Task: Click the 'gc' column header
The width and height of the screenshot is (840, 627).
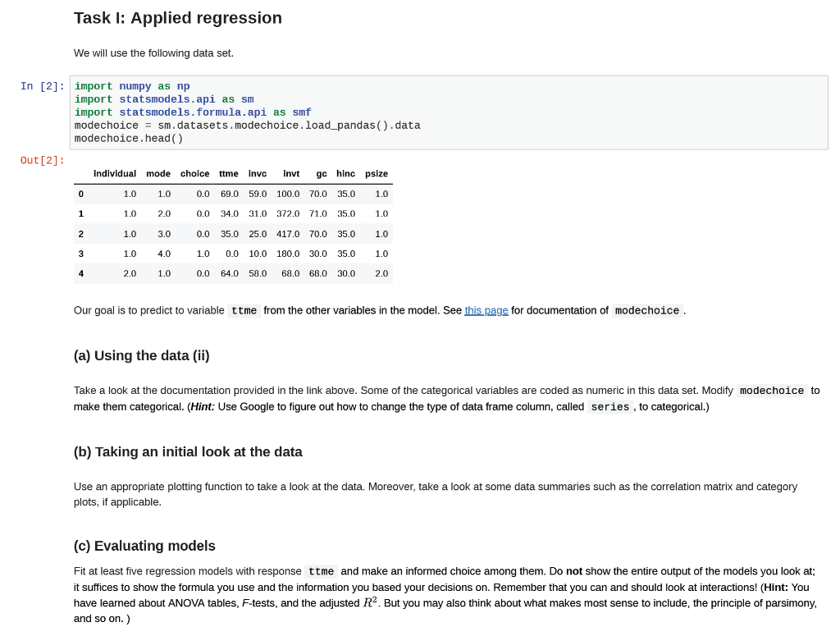Action: (x=322, y=174)
